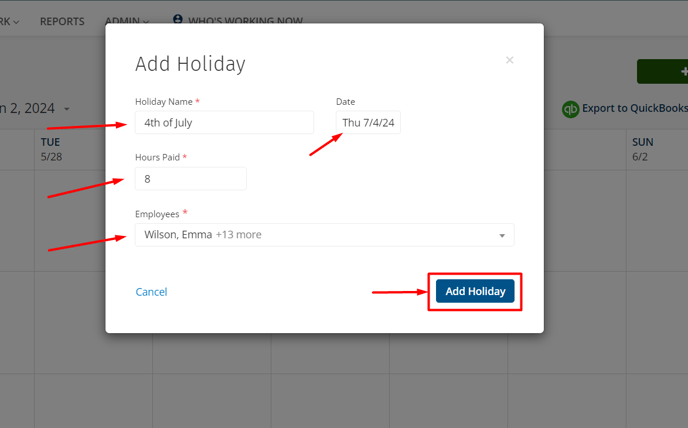Click the person icon beside Who's Working Now
The height and width of the screenshot is (428, 688).
click(178, 19)
